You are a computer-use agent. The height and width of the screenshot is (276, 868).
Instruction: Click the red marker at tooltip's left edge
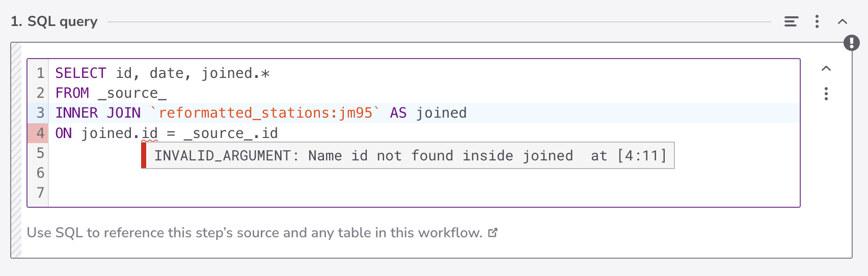144,156
